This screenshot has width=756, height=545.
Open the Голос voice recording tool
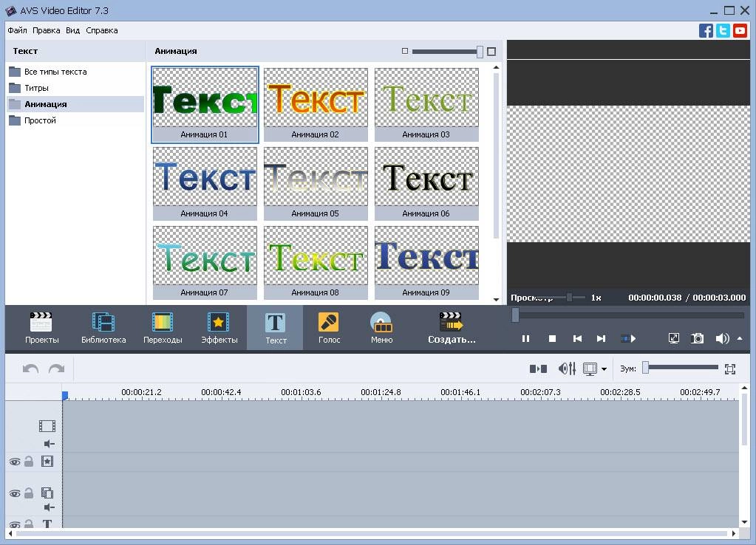pyautogui.click(x=330, y=328)
